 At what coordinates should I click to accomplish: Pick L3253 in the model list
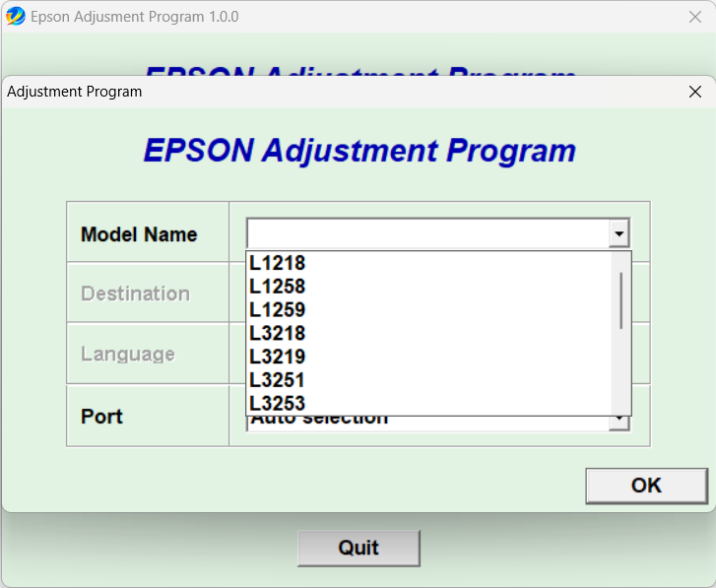278,403
